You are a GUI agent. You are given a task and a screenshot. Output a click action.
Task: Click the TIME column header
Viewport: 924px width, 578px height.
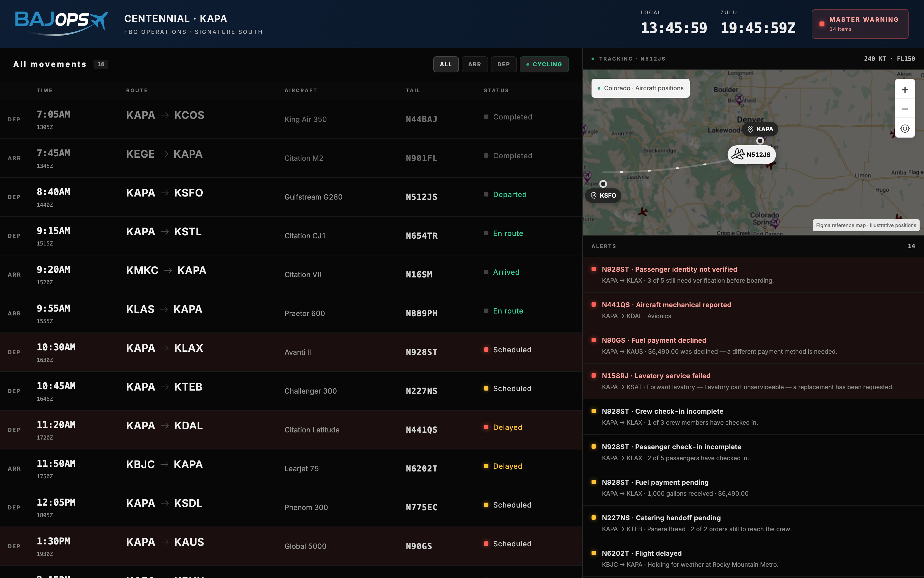click(x=44, y=91)
